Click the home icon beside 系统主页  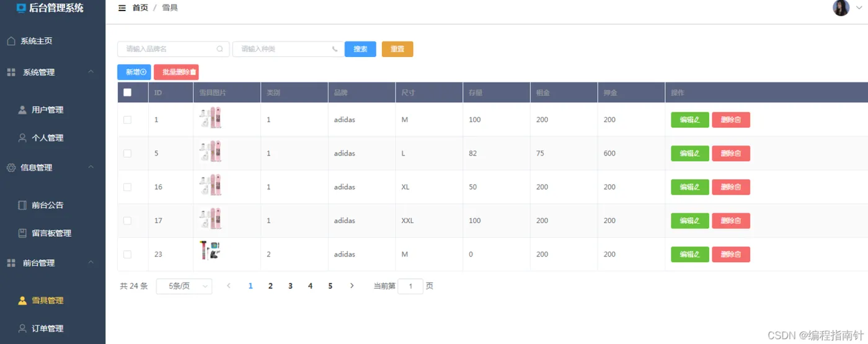pyautogui.click(x=11, y=41)
